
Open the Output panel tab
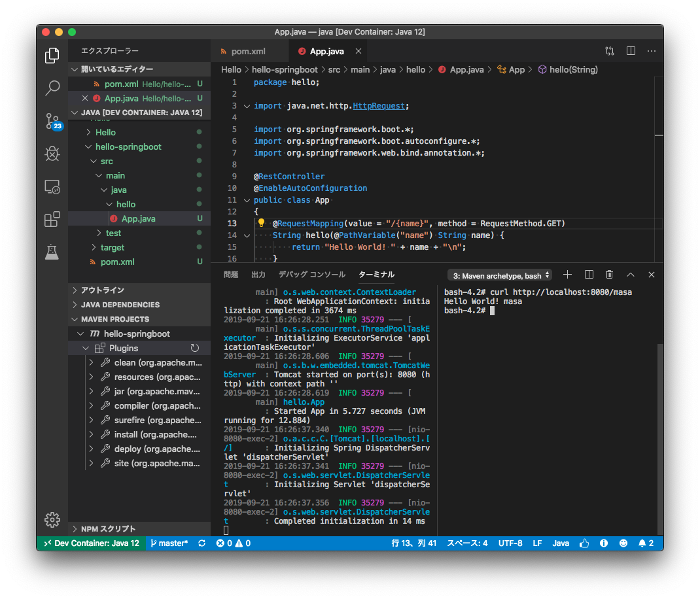point(258,275)
